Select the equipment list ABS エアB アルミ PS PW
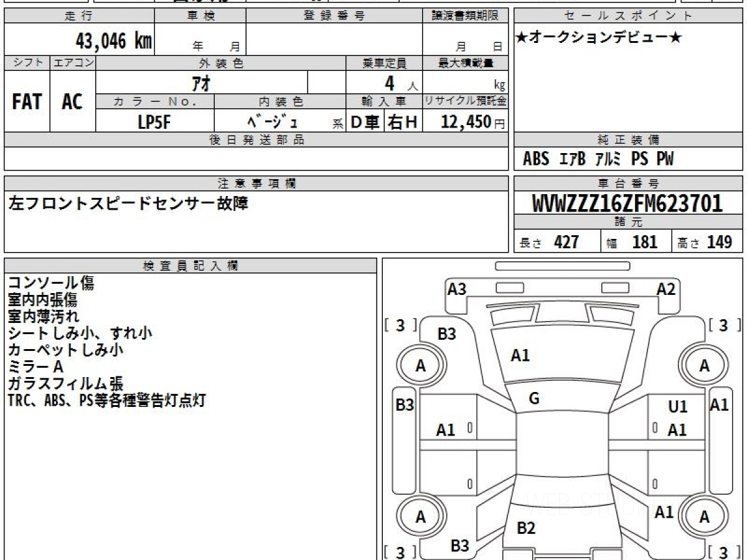 click(598, 159)
